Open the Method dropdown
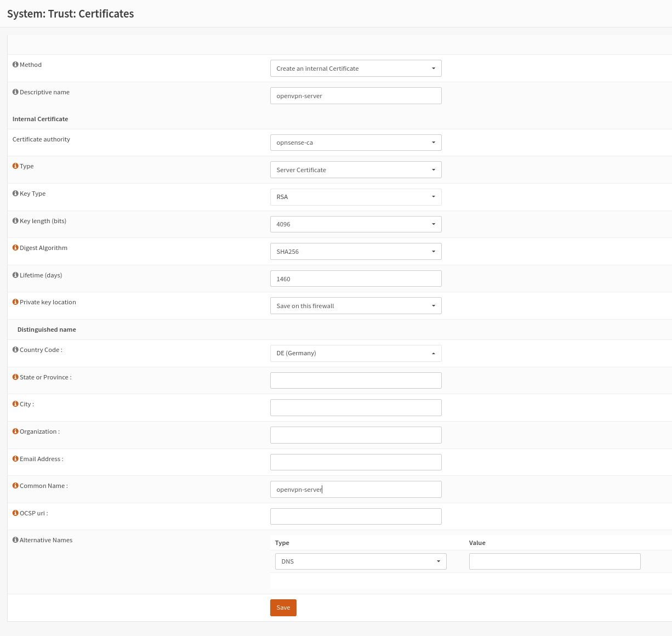The image size is (672, 636). (x=356, y=69)
